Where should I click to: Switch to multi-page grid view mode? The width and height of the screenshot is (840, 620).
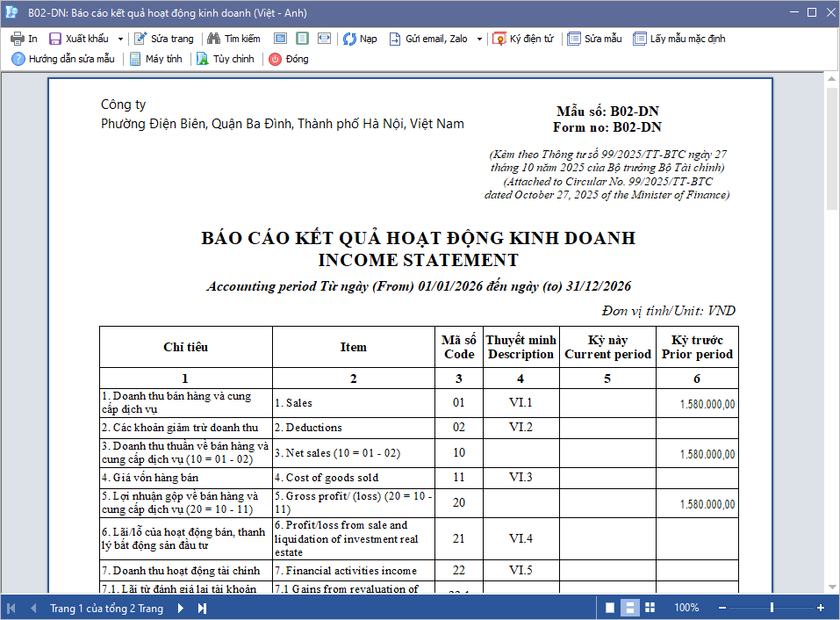pos(650,608)
